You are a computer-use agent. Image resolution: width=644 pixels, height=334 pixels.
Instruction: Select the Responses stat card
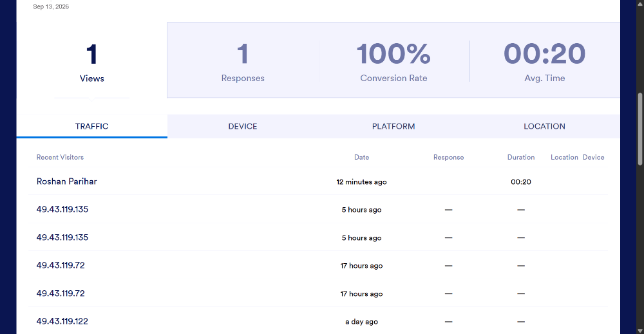pos(243,61)
